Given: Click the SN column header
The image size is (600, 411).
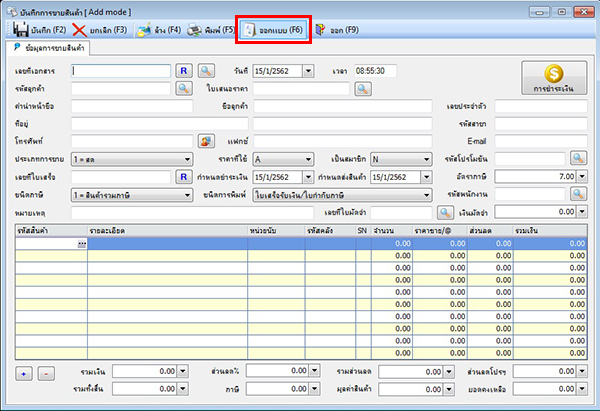Looking at the screenshot, I should pos(363,231).
